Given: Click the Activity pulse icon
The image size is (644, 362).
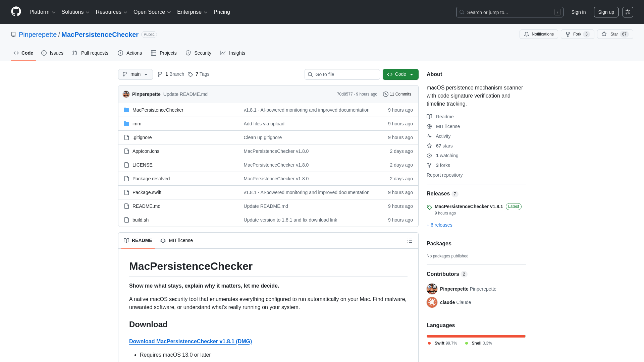Looking at the screenshot, I should click(429, 136).
